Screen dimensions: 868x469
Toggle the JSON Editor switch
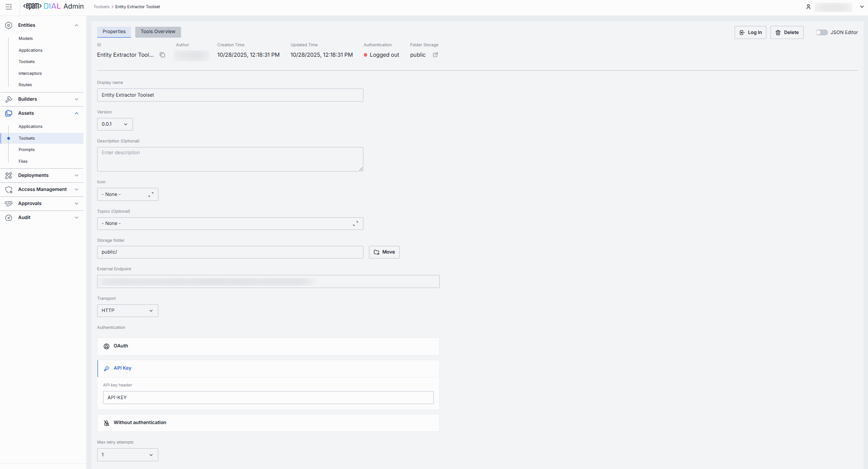pyautogui.click(x=821, y=33)
